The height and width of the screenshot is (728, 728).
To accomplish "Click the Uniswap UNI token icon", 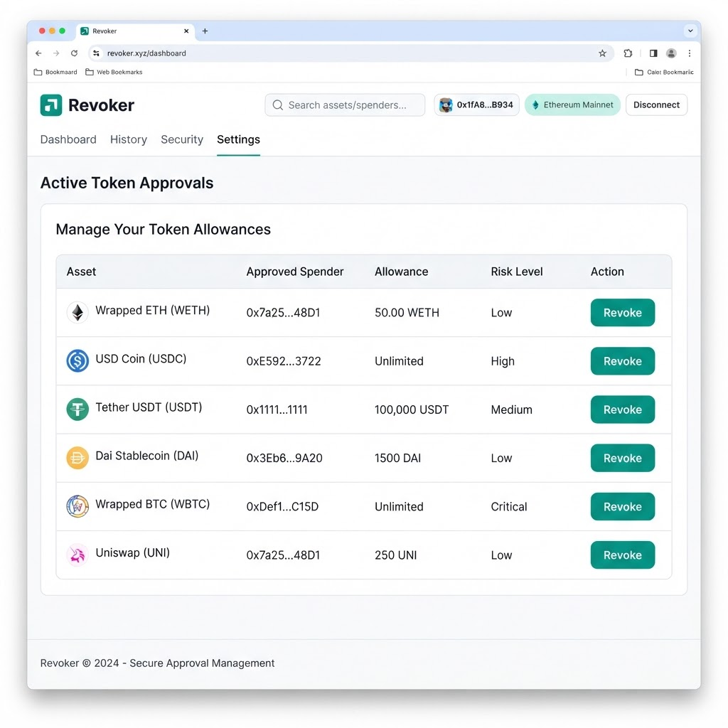I will point(77,555).
